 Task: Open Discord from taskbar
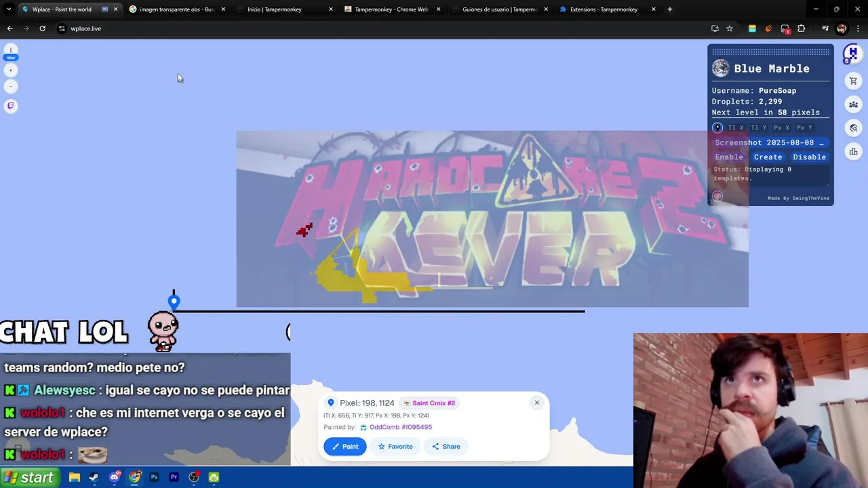(115, 477)
